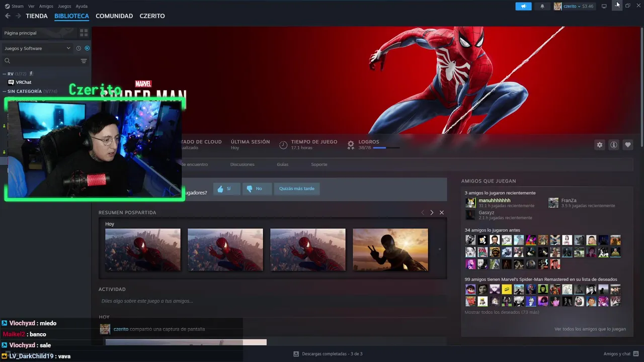
Task: Close the Resumen Pospartida panel
Action: (x=442, y=213)
